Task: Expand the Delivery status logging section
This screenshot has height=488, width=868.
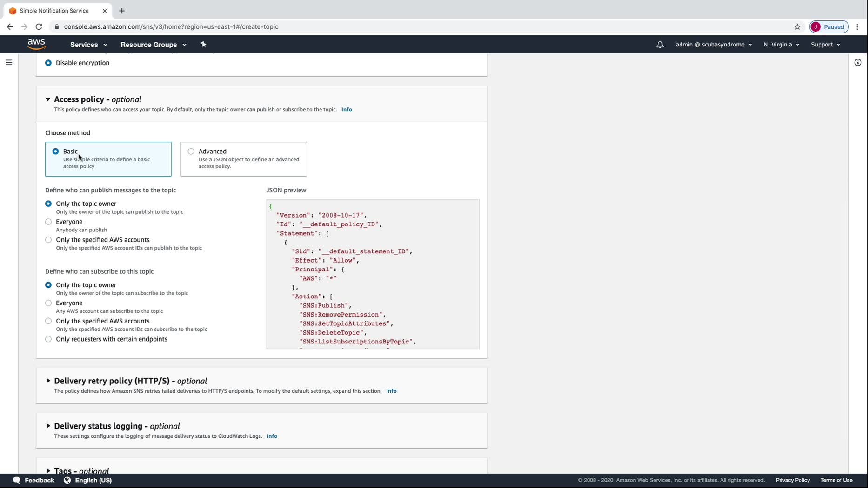Action: click(48, 426)
